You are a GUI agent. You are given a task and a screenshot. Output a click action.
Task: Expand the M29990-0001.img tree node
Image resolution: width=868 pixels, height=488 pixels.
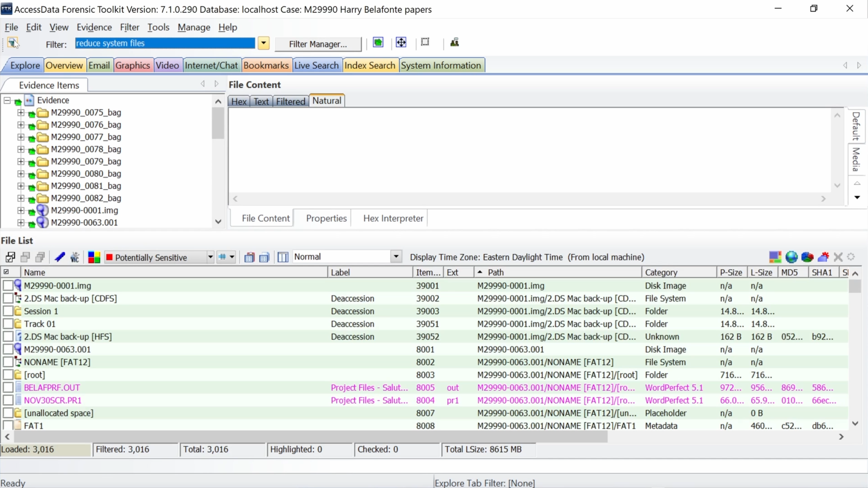(21, 210)
